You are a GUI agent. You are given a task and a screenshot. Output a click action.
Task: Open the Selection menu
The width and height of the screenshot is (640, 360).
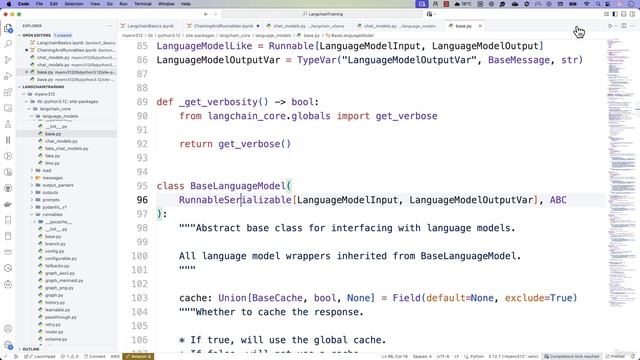point(74,4)
